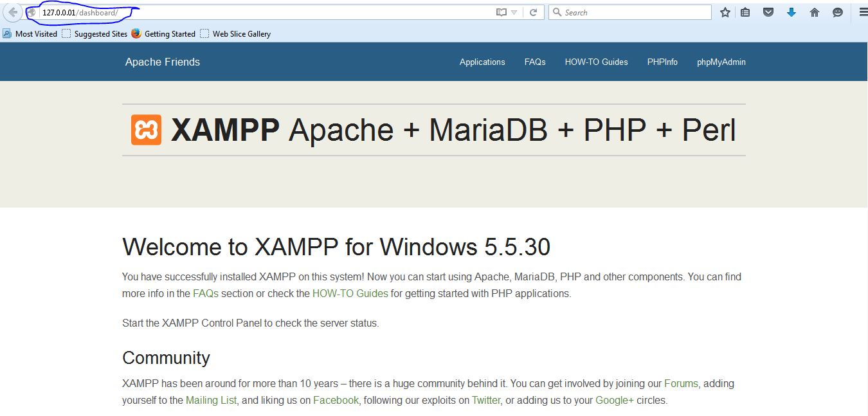Open the Mailing List link
Viewport: 868px width, 416px height.
211,400
